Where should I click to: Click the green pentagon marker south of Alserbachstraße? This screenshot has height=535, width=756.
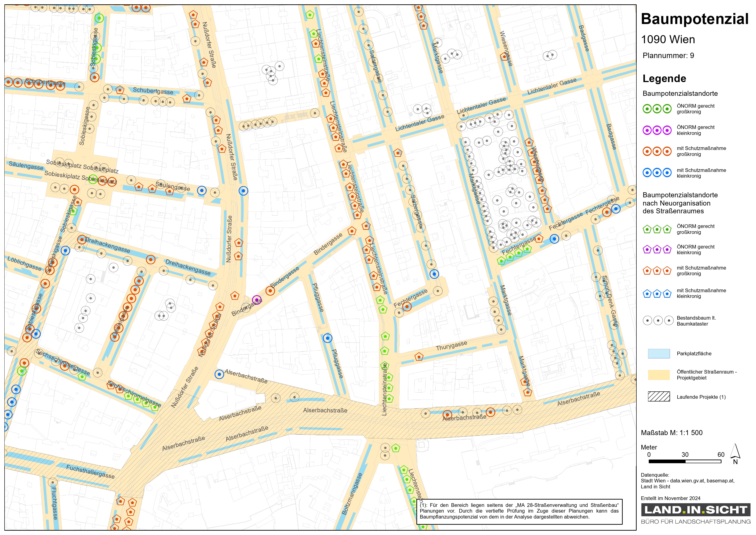(x=396, y=448)
